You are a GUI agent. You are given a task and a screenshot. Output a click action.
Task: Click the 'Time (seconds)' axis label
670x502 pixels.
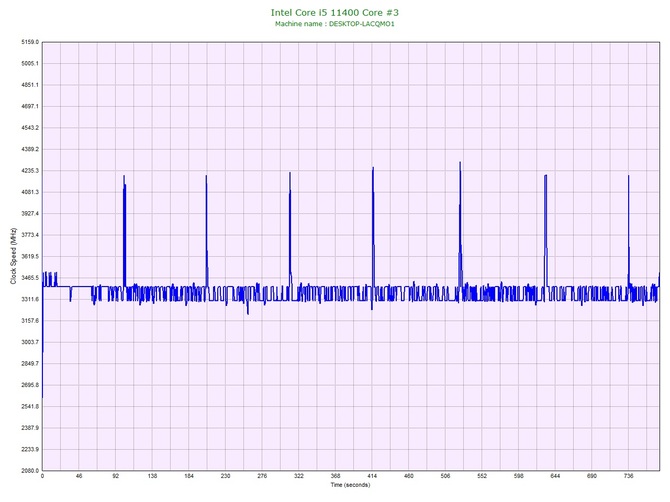(x=350, y=485)
